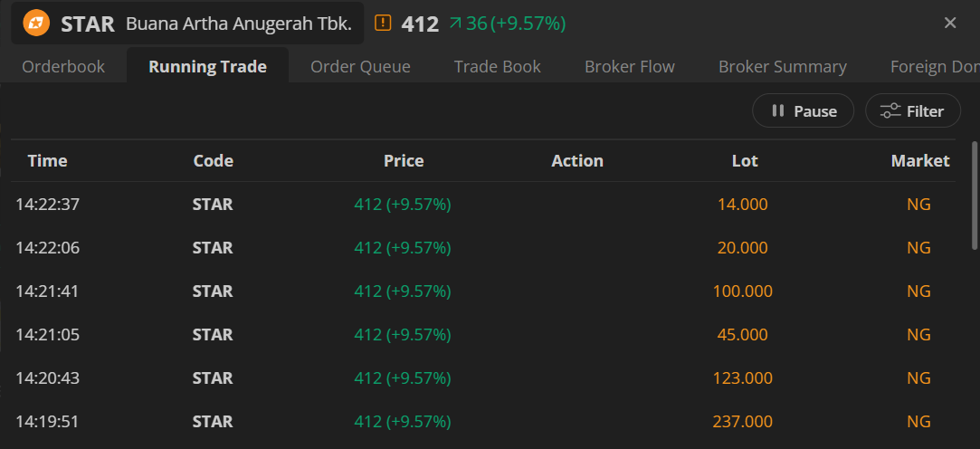Open the Filter options

point(912,111)
